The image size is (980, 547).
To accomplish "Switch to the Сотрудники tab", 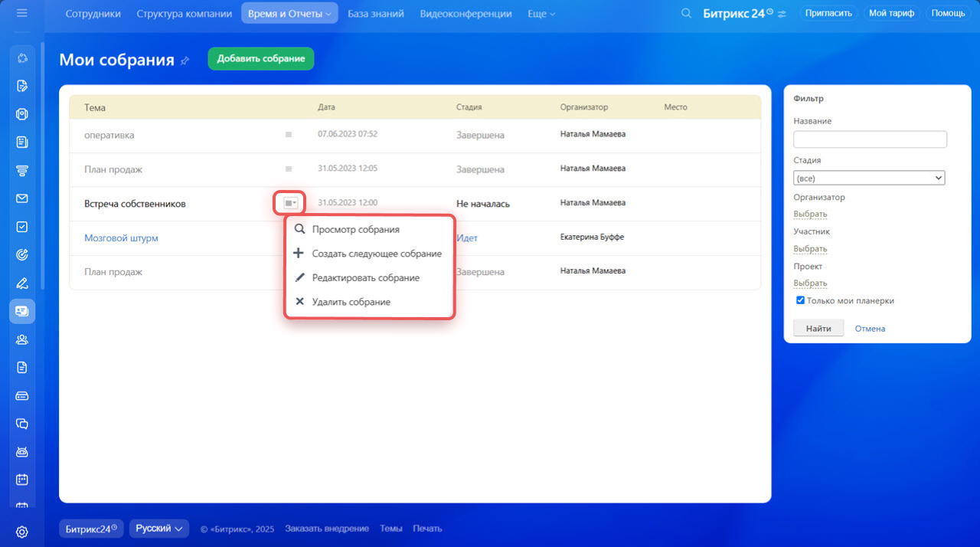I will click(x=93, y=14).
